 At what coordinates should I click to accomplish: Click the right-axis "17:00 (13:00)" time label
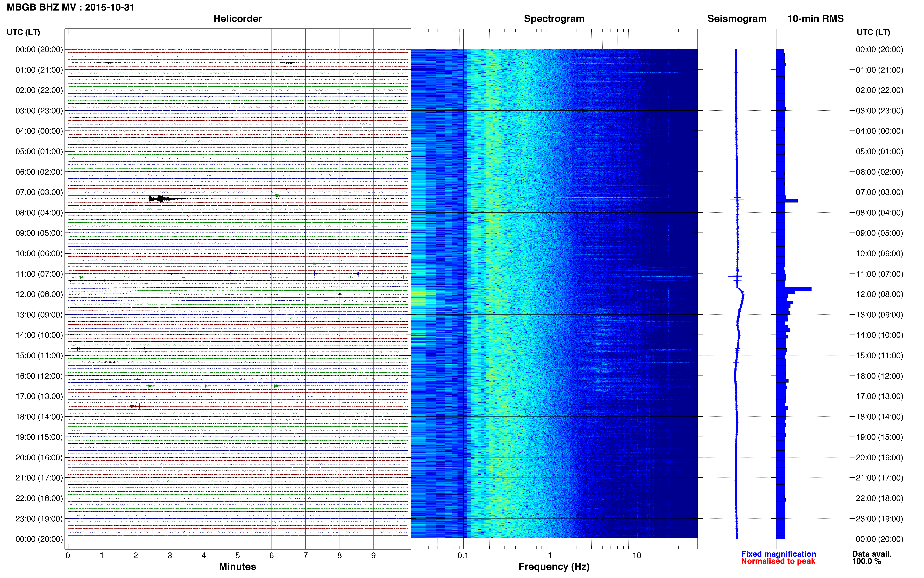879,396
